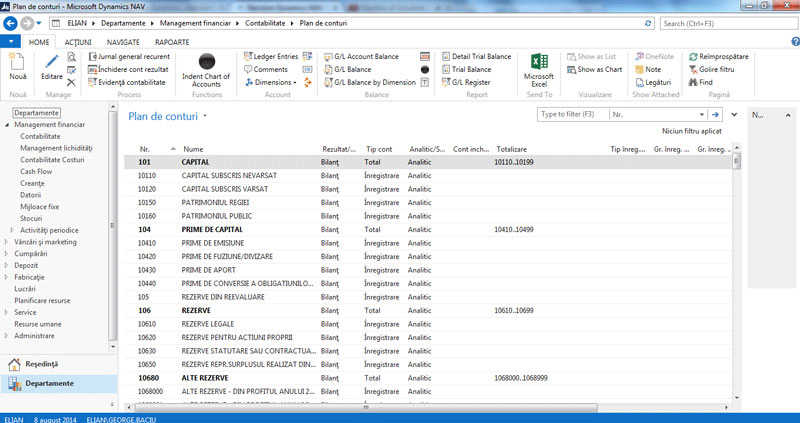Run Indent Chart of Accounts

[x=206, y=70]
